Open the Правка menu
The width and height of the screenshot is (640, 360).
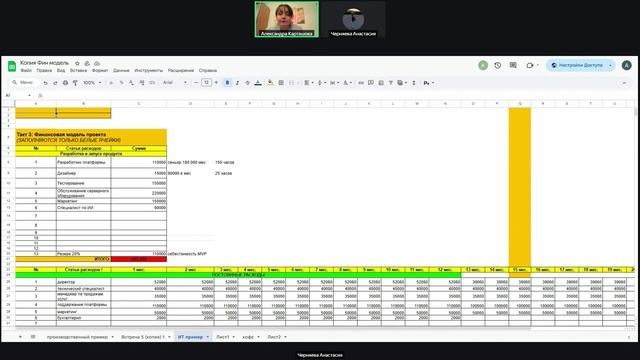coord(44,71)
